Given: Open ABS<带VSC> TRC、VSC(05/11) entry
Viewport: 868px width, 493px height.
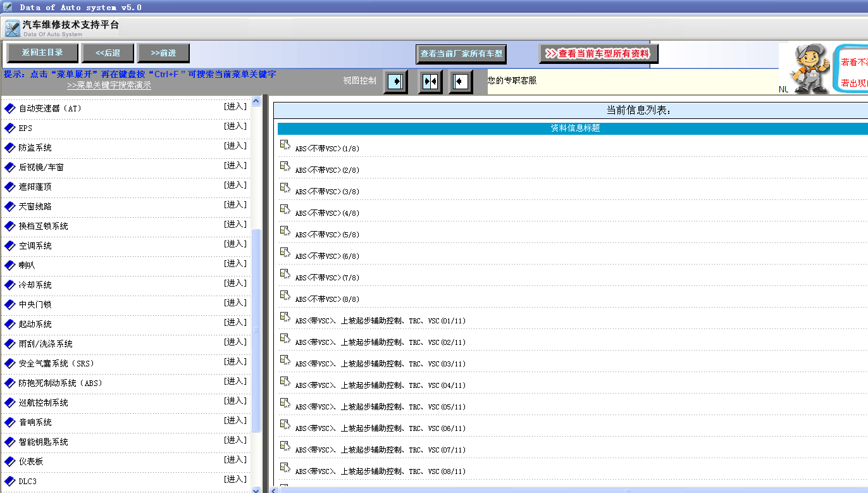Looking at the screenshot, I should point(380,407).
